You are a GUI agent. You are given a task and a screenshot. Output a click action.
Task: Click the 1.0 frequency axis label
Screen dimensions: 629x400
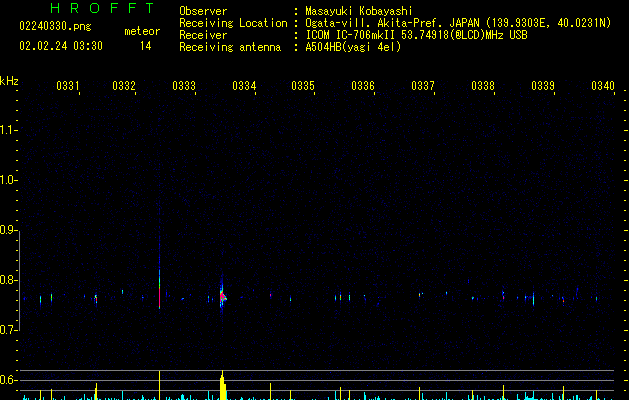[8, 180]
